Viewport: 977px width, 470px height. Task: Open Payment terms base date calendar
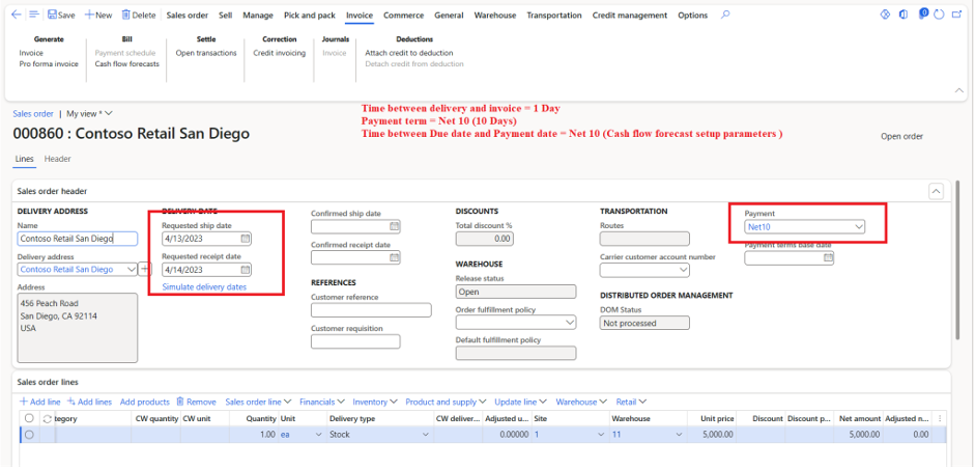(828, 257)
